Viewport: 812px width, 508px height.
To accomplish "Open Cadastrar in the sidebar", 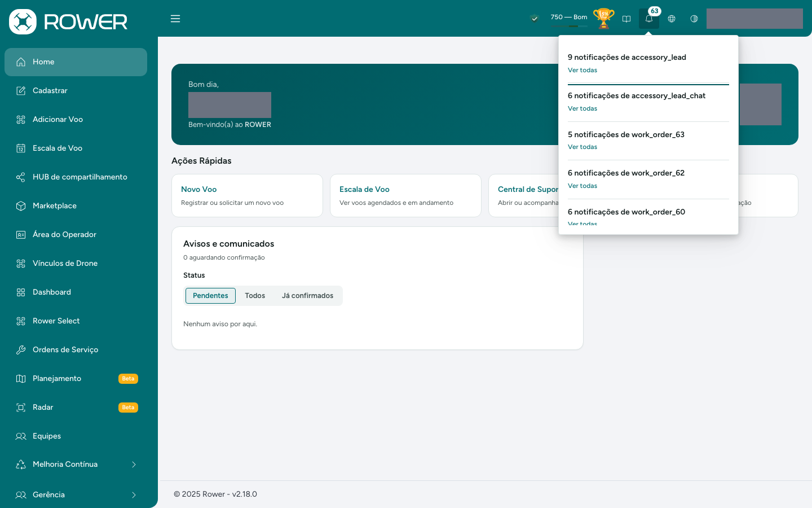I will pyautogui.click(x=76, y=91).
